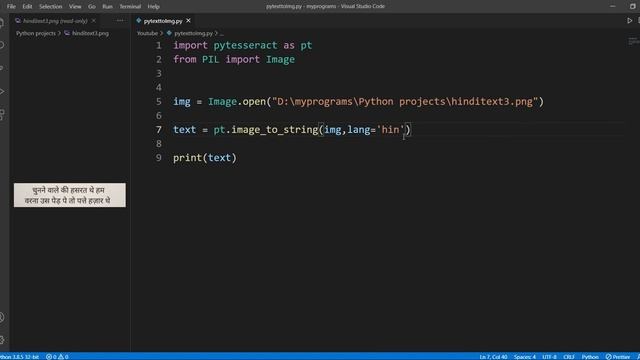Open Problems via errors and warnings count
The width and height of the screenshot is (640, 360).
(x=57, y=357)
